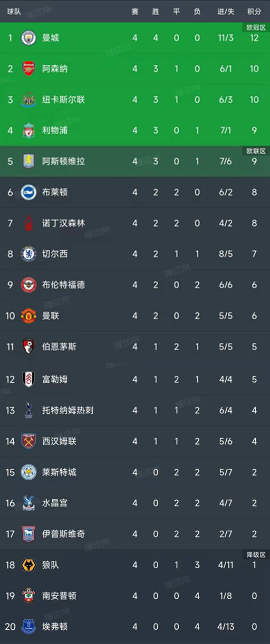The image size is (270, 644).
Task: Click the Wolves team logo
Action: [28, 565]
